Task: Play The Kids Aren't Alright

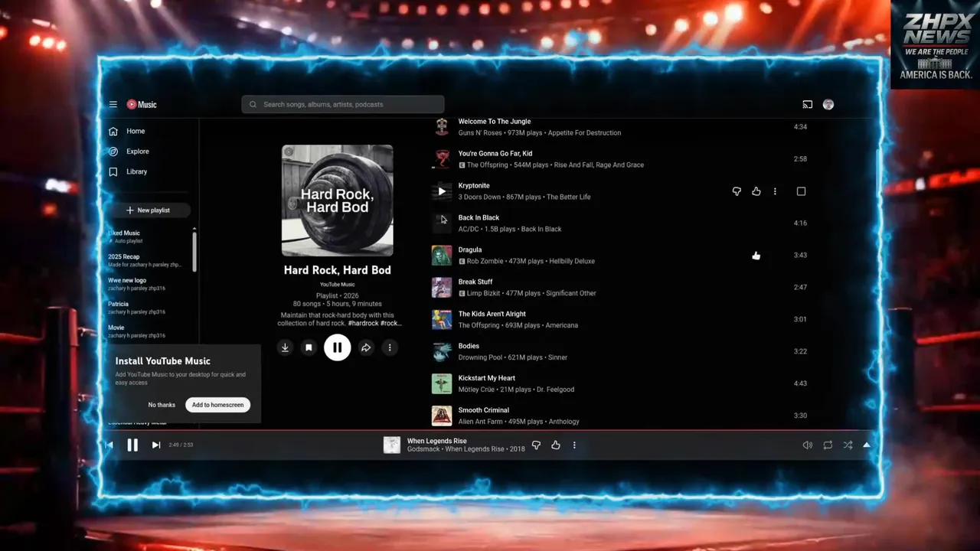Action: click(442, 320)
